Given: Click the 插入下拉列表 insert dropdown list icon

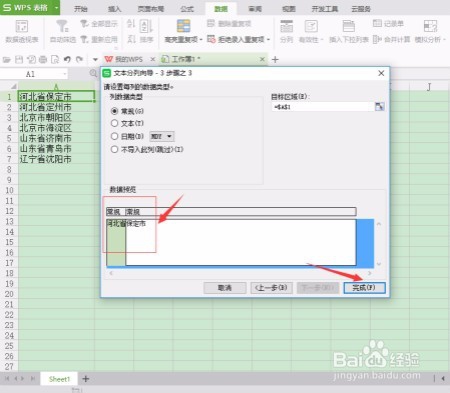Looking at the screenshot, I should click(x=348, y=26).
